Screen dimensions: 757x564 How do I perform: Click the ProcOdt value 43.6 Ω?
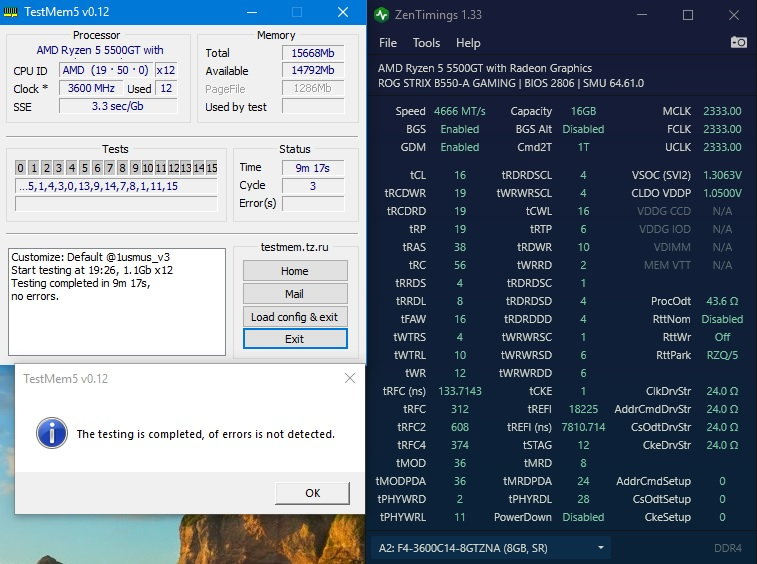pos(722,301)
